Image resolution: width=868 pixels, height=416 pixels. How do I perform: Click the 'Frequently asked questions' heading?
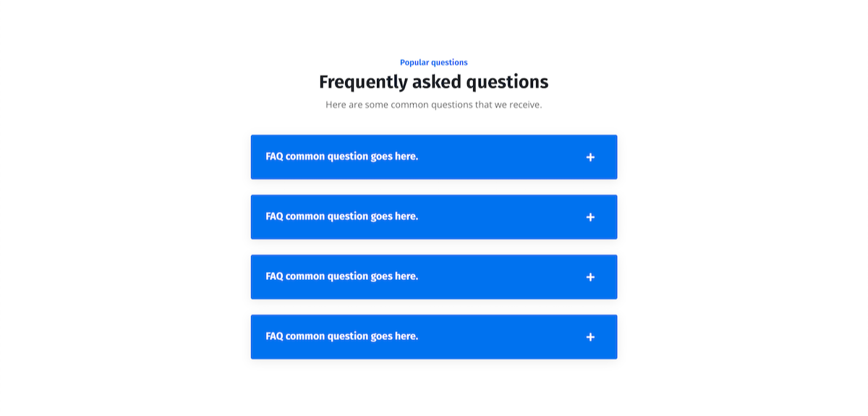(x=433, y=82)
